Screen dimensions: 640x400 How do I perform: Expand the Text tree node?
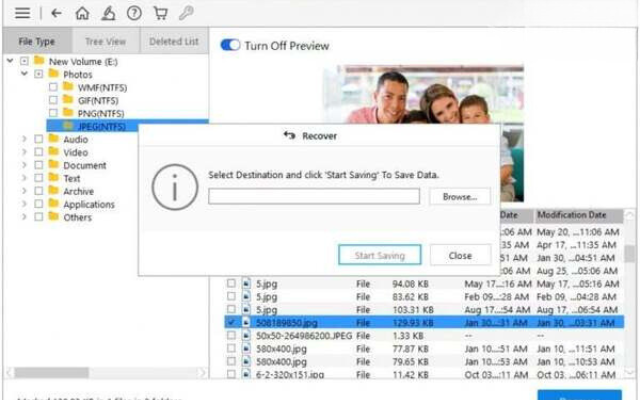point(24,178)
